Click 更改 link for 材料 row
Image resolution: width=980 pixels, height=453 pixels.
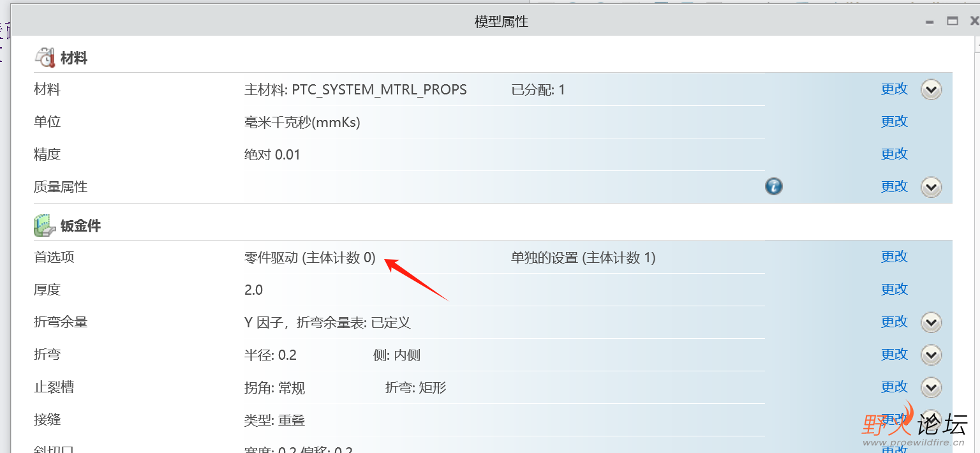[895, 89]
